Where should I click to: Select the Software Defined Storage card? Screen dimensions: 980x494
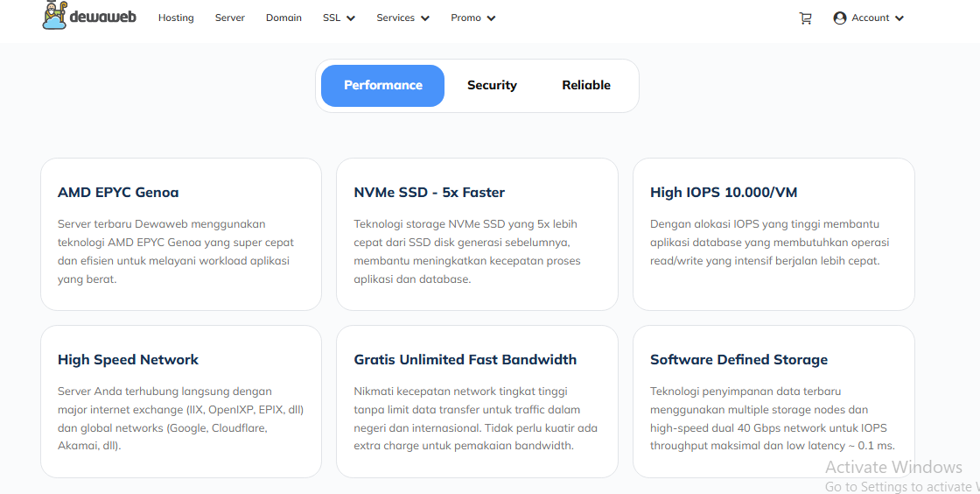click(773, 402)
